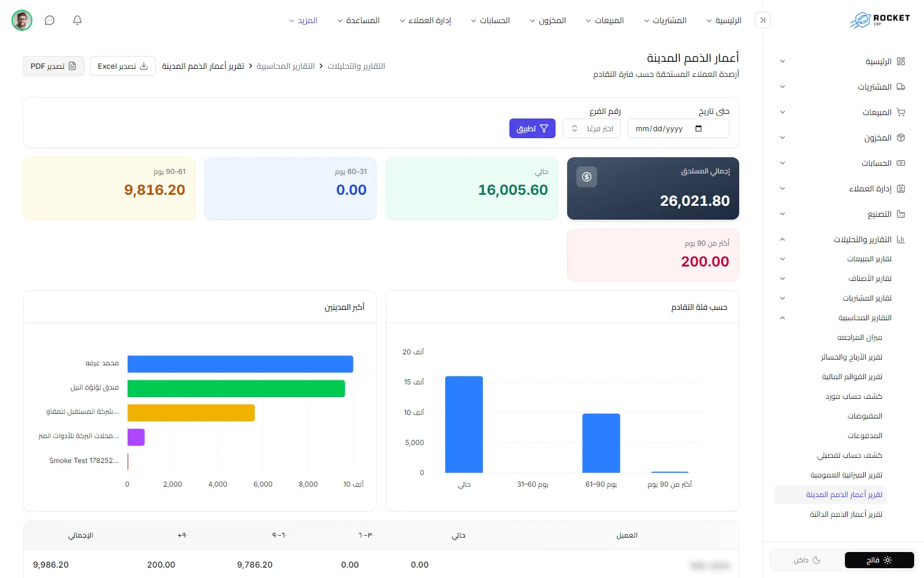Click the date input حتى تاريخ
This screenshot has height=578, width=924.
pyautogui.click(x=678, y=128)
